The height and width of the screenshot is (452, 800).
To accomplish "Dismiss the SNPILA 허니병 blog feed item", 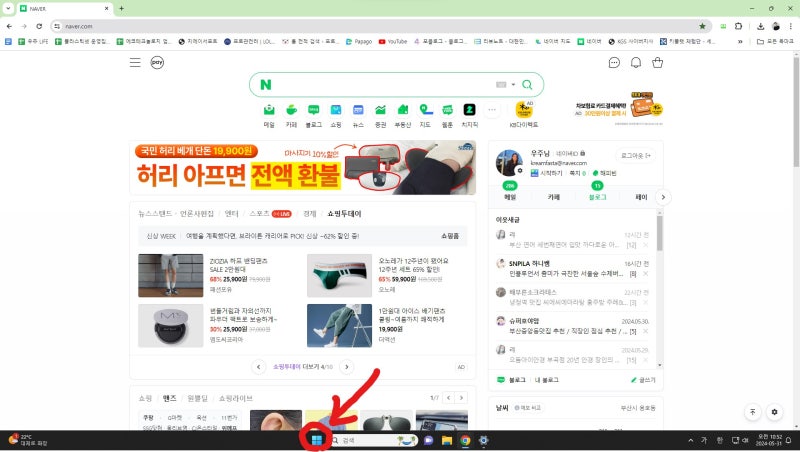I will point(645,274).
